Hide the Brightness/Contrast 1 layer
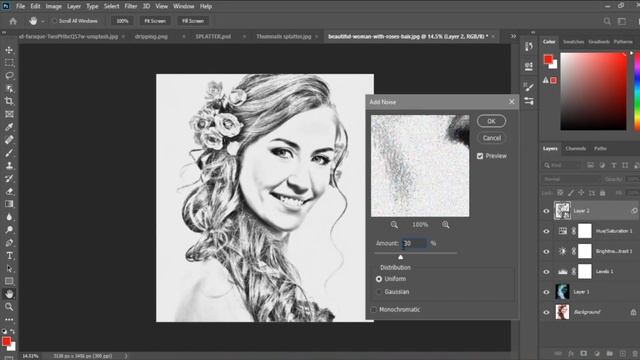 [x=547, y=251]
